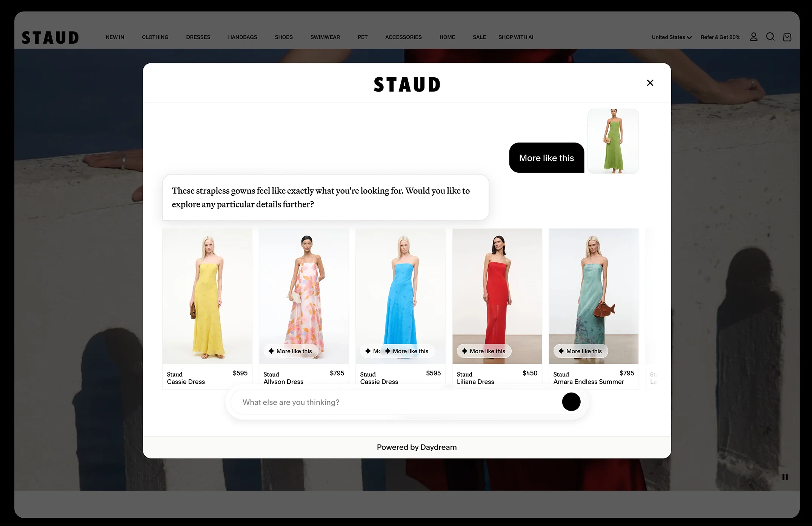
Task: Click the 'Liliana Dress' product name
Action: 475,382
